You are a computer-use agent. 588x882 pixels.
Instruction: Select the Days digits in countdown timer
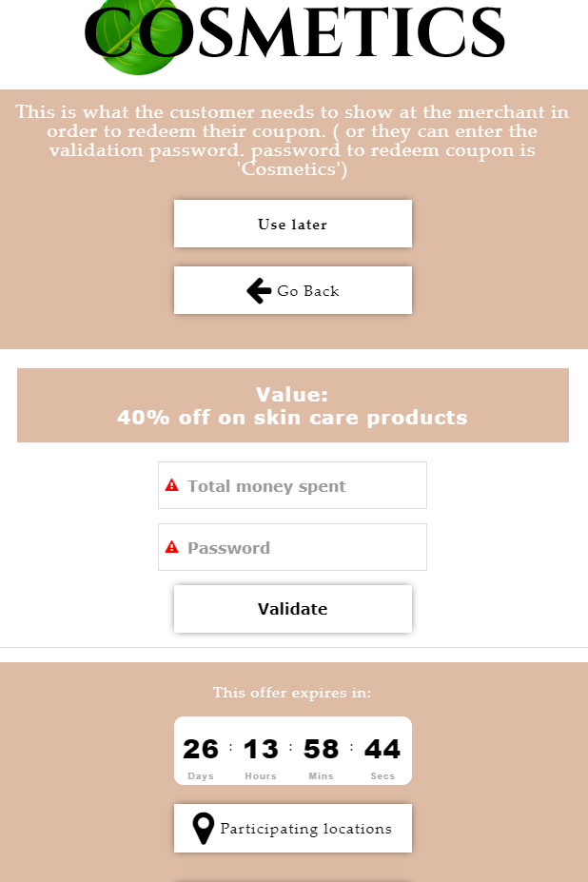click(x=200, y=749)
